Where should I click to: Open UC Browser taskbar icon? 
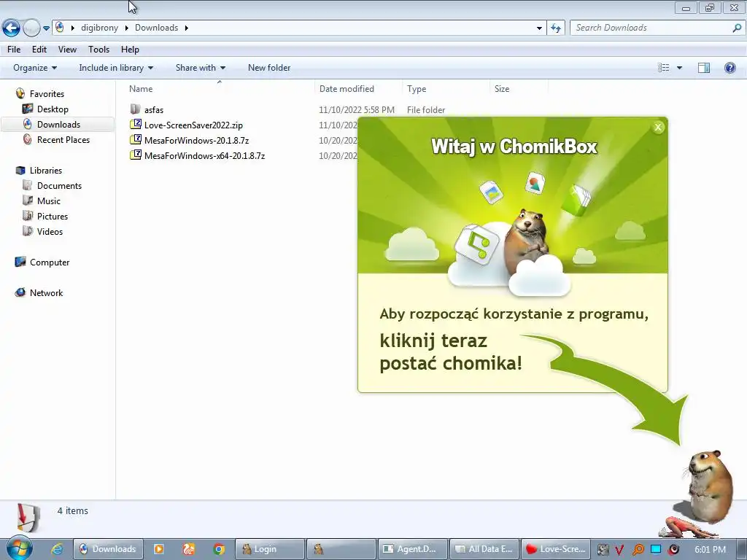pyautogui.click(x=189, y=549)
